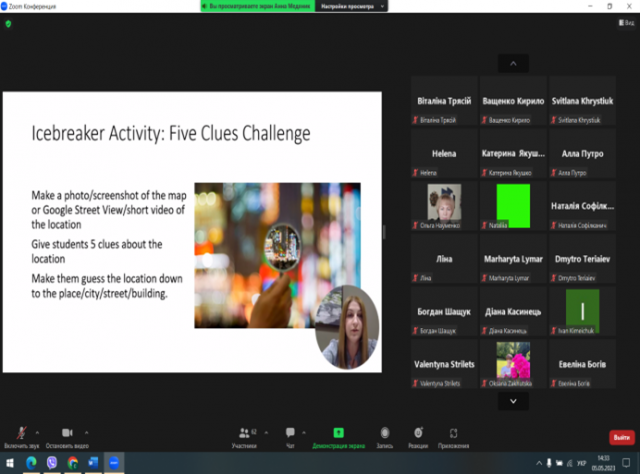Screen dimensions: 640x474
Task: Open the View Options dropdown at top
Action: (382, 6)
